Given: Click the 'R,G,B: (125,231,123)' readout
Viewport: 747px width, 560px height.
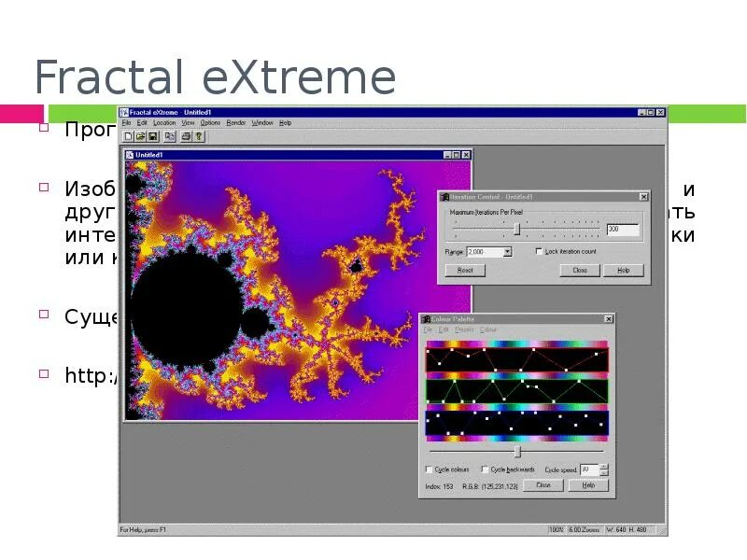Looking at the screenshot, I should coord(489,486).
